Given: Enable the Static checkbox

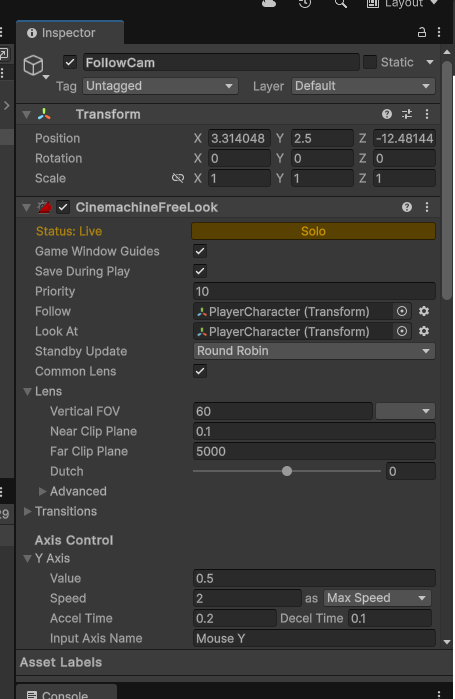Looking at the screenshot, I should [370, 62].
